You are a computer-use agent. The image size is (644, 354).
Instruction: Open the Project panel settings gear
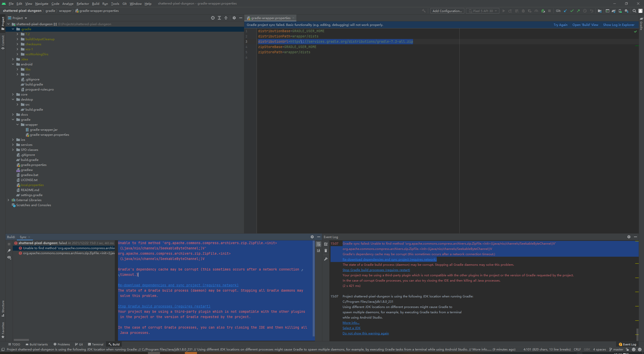(234, 18)
